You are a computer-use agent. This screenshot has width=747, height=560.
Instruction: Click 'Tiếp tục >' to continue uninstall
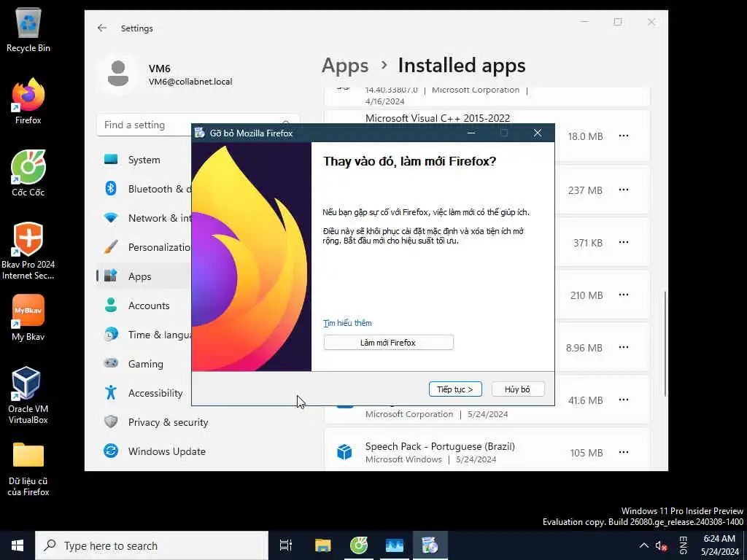[455, 389]
